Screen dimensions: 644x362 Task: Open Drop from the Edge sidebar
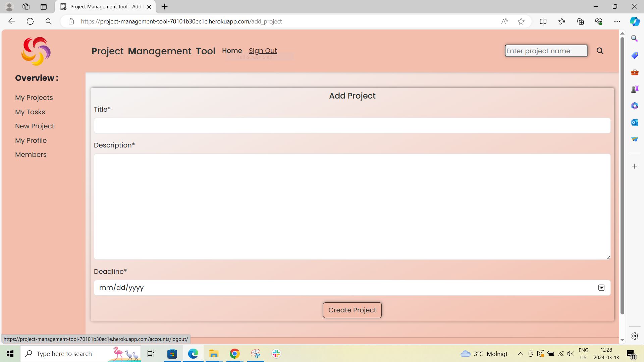tap(634, 139)
